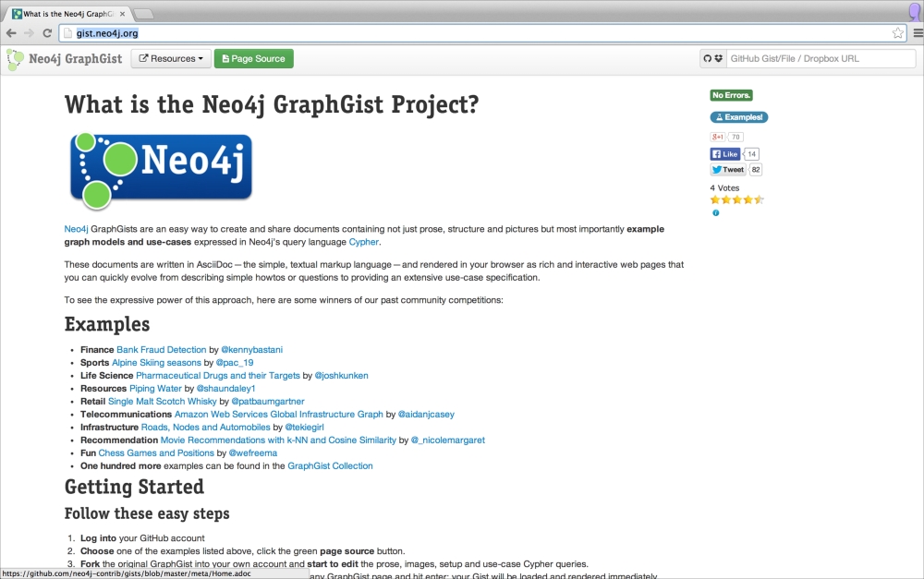
Task: Reload the page with the refresh icon
Action: click(x=47, y=33)
